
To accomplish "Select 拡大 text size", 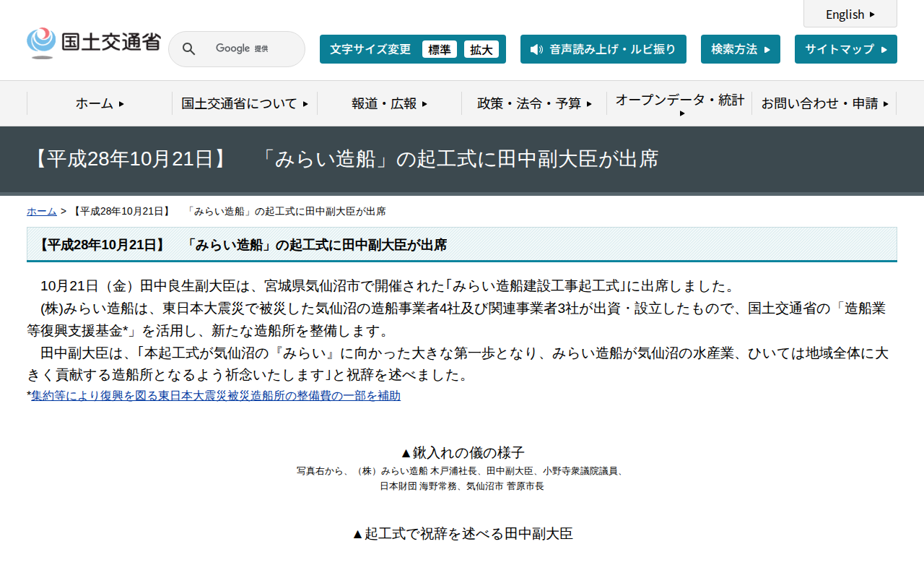I will 481,49.
